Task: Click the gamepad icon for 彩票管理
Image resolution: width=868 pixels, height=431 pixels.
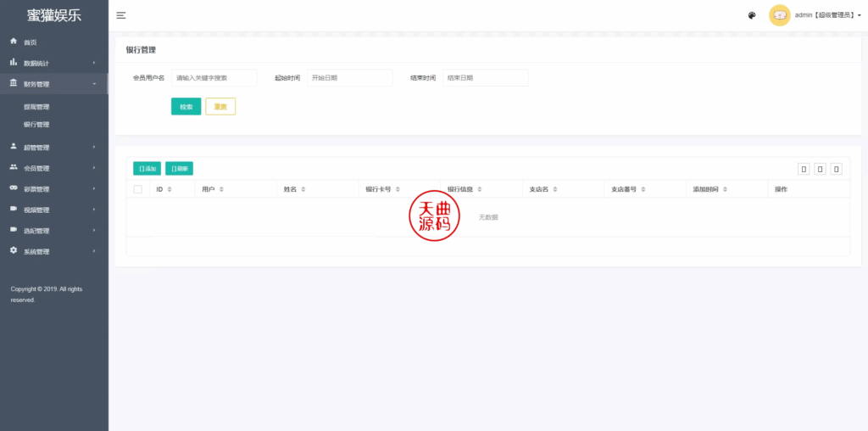Action: [14, 188]
